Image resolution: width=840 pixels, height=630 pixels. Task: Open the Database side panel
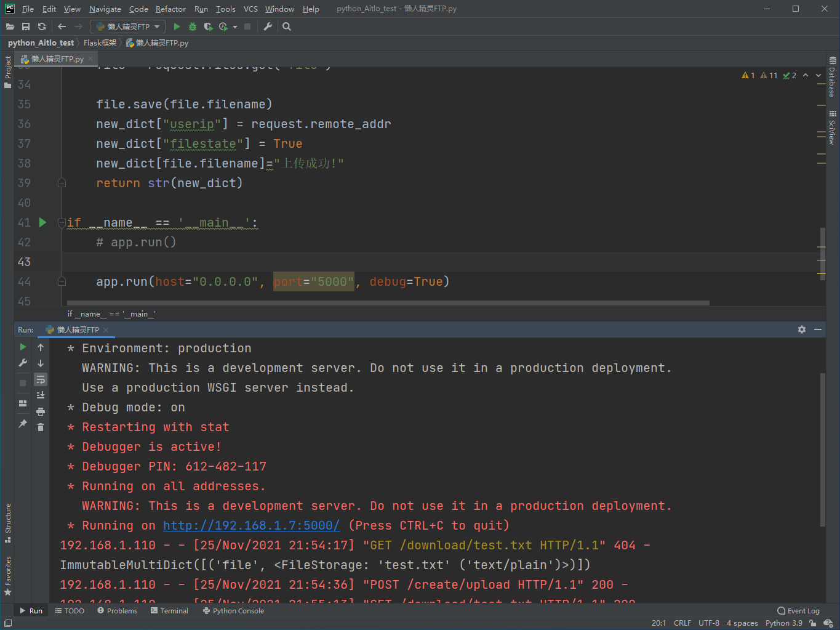(832, 77)
